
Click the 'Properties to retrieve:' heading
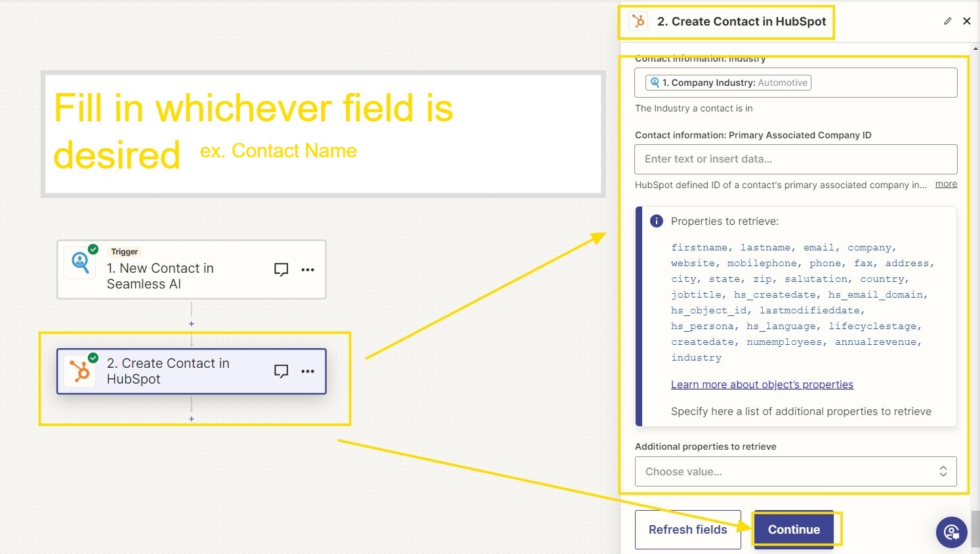[x=725, y=221]
